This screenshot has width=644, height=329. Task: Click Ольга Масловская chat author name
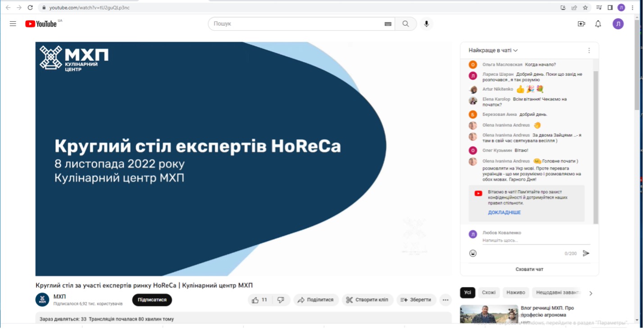click(502, 64)
